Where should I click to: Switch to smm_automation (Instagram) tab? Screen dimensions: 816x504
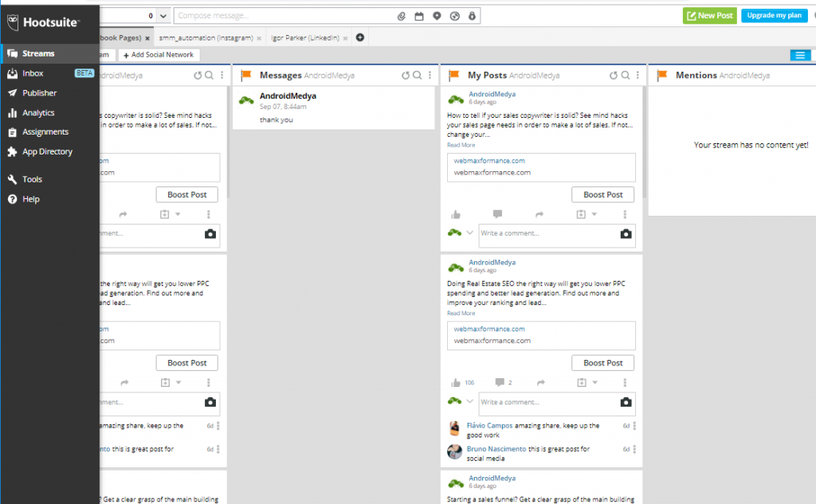206,38
